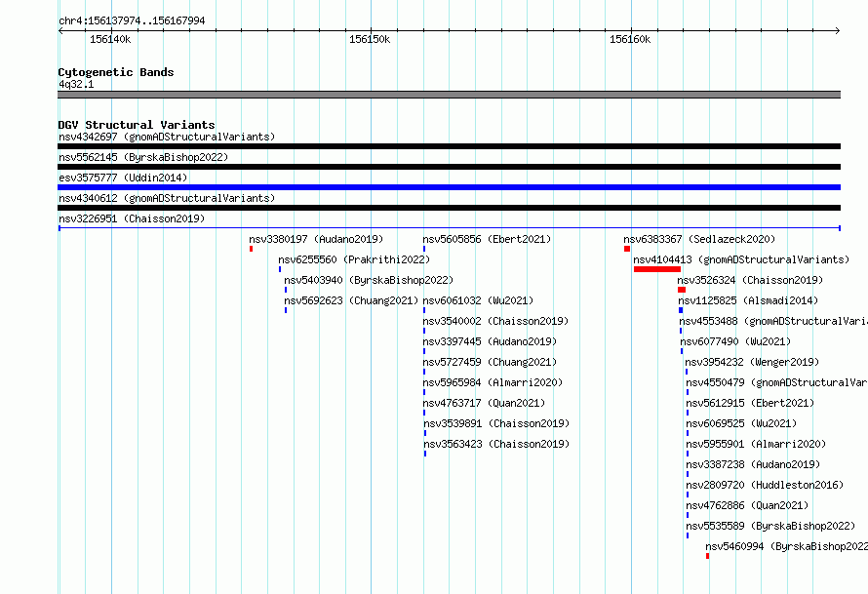The width and height of the screenshot is (868, 594).
Task: Click the Cytogenetic Bands track title
Action: [x=116, y=72]
